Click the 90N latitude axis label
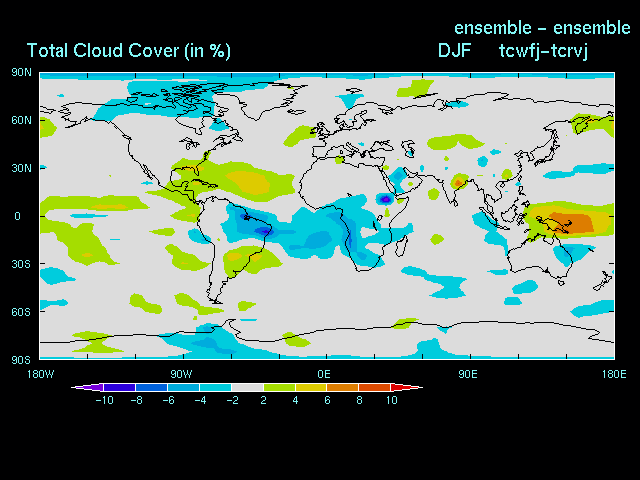The width and height of the screenshot is (640, 480). coord(21,73)
